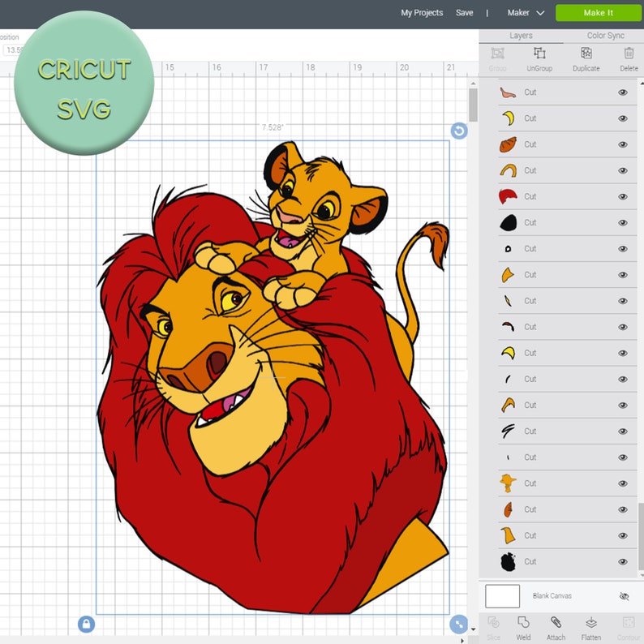Image resolution: width=644 pixels, height=644 pixels.
Task: Hide the small black ring layer
Action: (x=623, y=249)
